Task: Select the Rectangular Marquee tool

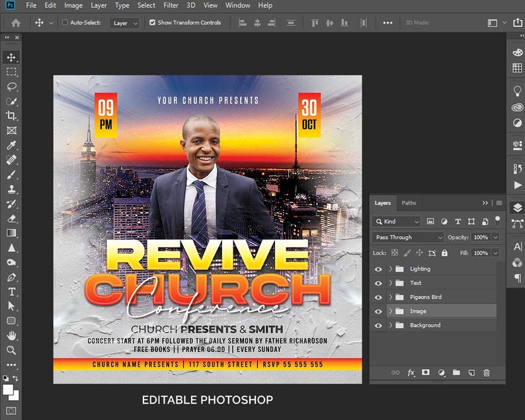Action: pyautogui.click(x=11, y=71)
